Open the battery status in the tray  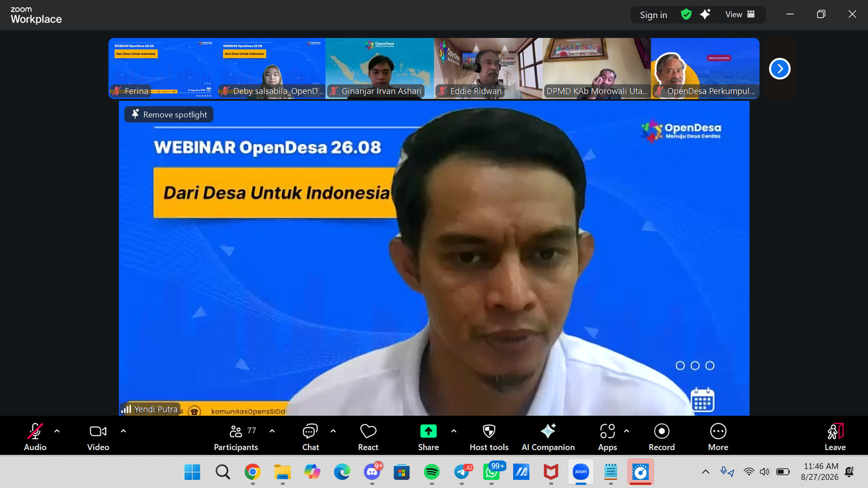click(x=783, y=472)
